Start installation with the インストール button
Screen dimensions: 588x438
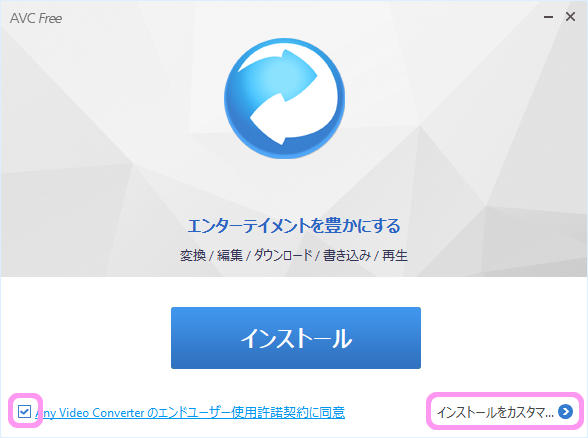[x=296, y=338]
